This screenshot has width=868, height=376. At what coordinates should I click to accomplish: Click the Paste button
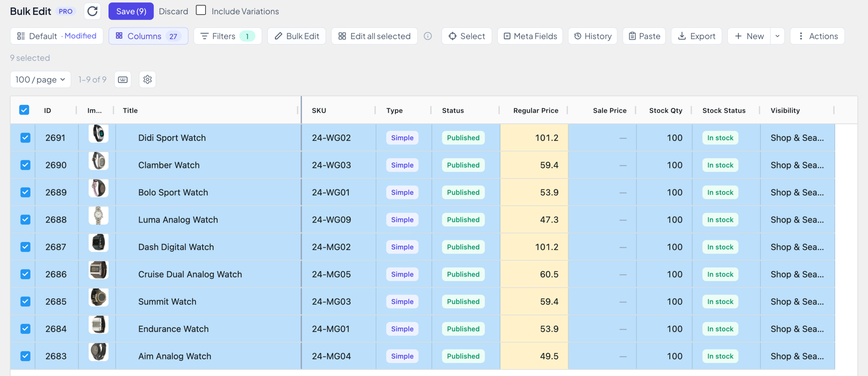pos(644,36)
